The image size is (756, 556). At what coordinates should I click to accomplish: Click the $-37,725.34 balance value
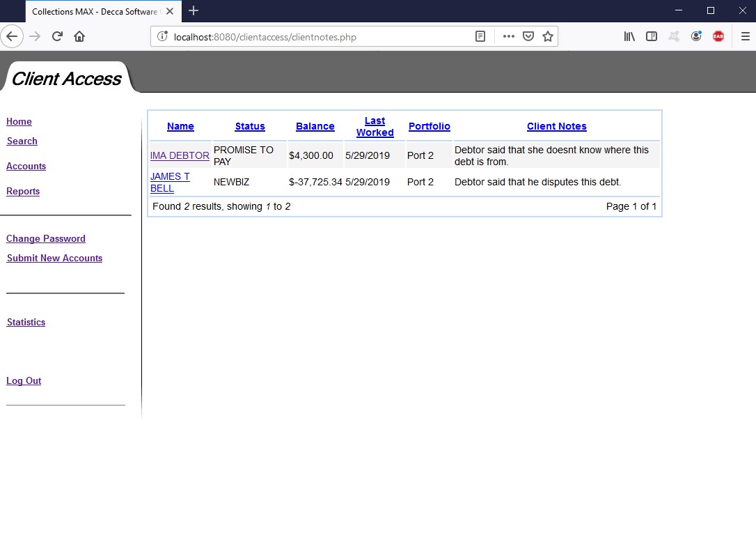[315, 182]
